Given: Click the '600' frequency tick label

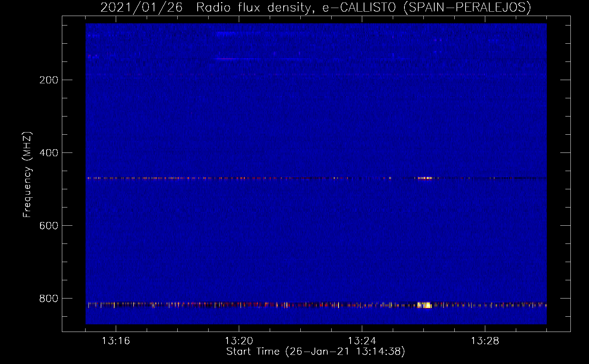Looking at the screenshot, I should (x=49, y=226).
